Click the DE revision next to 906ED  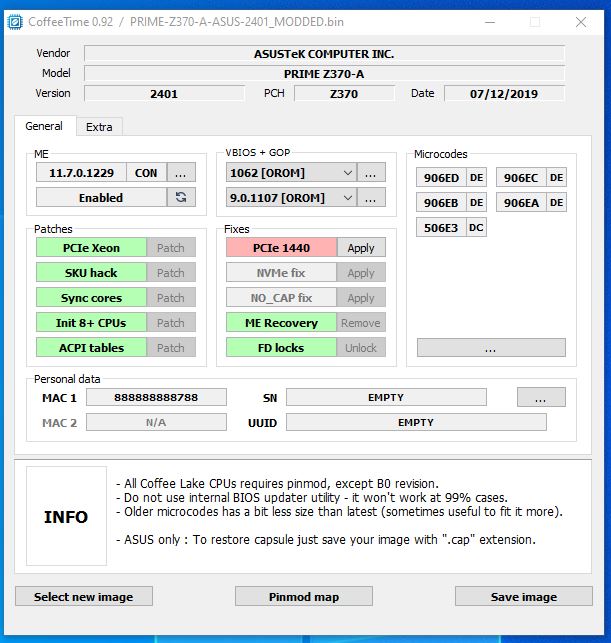[x=476, y=178]
